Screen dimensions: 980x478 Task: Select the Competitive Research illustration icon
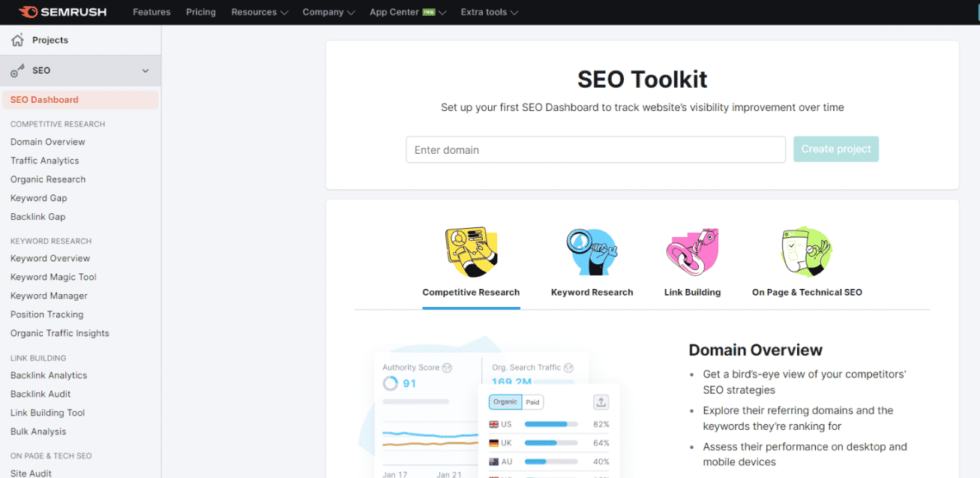470,252
